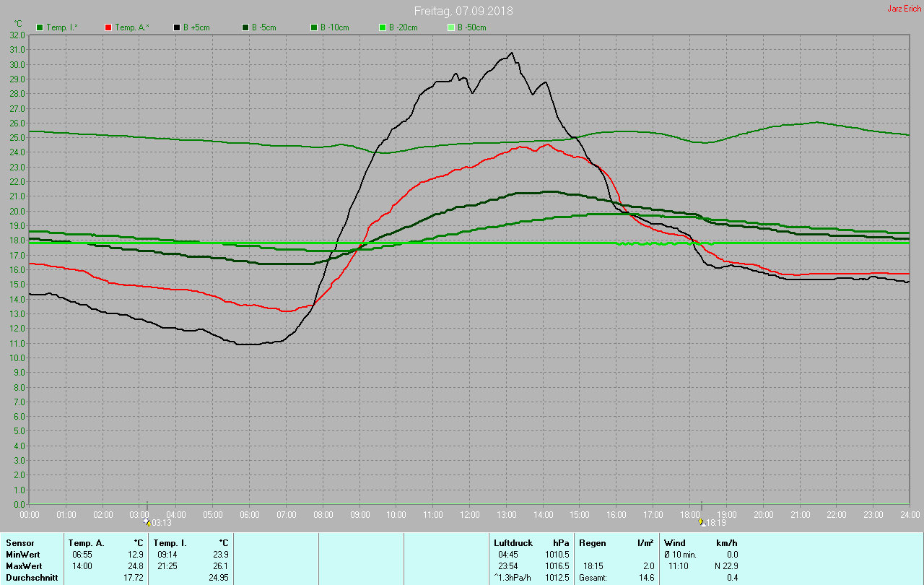Click the 'Freitag, 07.09.2018' chart title

pos(463,11)
